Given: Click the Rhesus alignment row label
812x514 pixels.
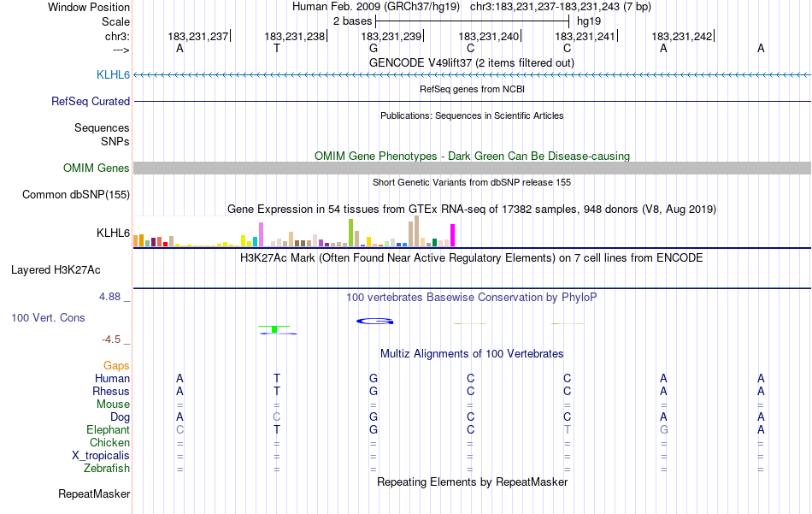Looking at the screenshot, I should click(x=111, y=391).
